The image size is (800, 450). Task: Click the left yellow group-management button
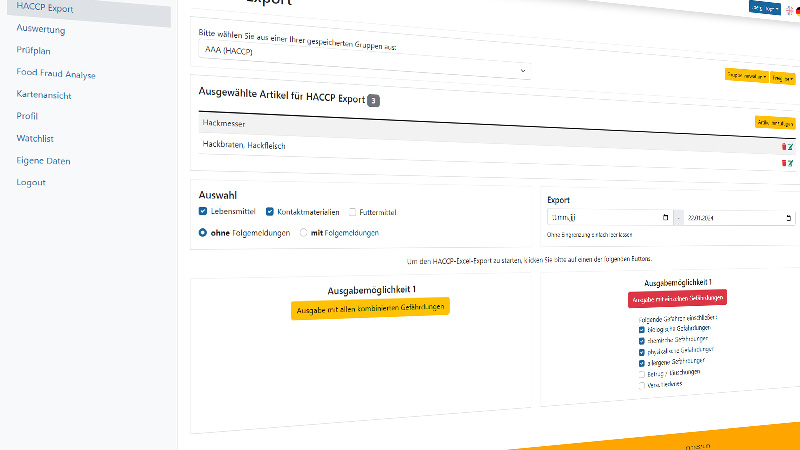pyautogui.click(x=746, y=76)
